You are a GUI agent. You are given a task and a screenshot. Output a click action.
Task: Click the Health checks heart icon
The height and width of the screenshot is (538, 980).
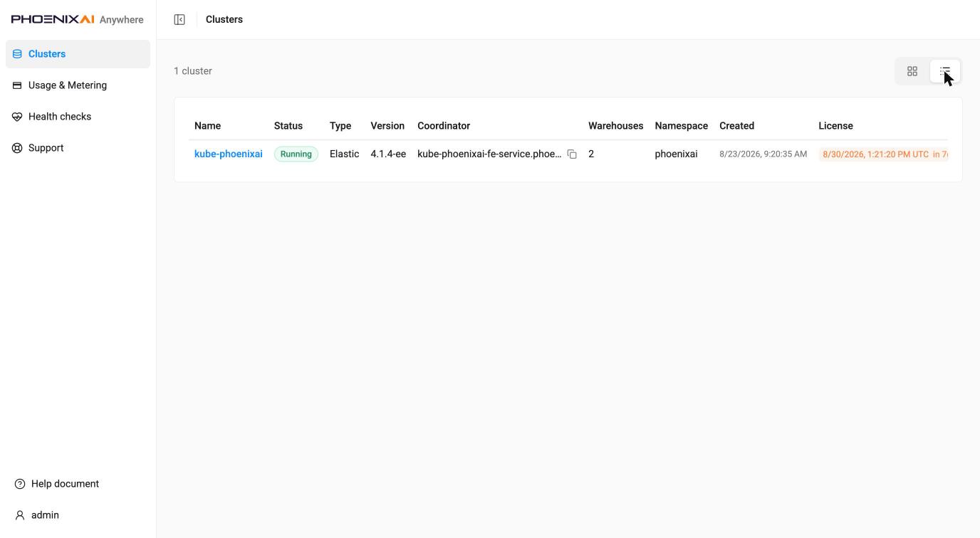[17, 117]
